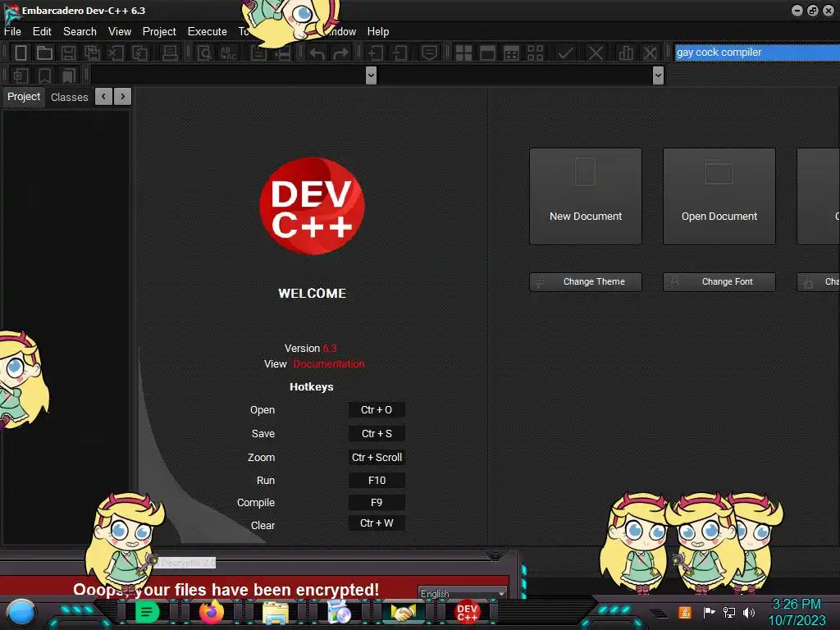Click the Delete Profiling Information icon
This screenshot has height=630, width=840.
coord(650,53)
